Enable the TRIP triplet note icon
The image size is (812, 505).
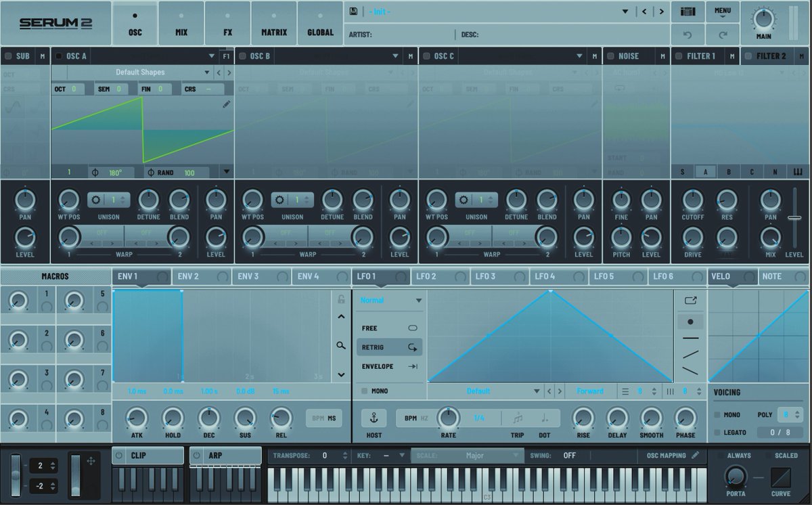(518, 418)
